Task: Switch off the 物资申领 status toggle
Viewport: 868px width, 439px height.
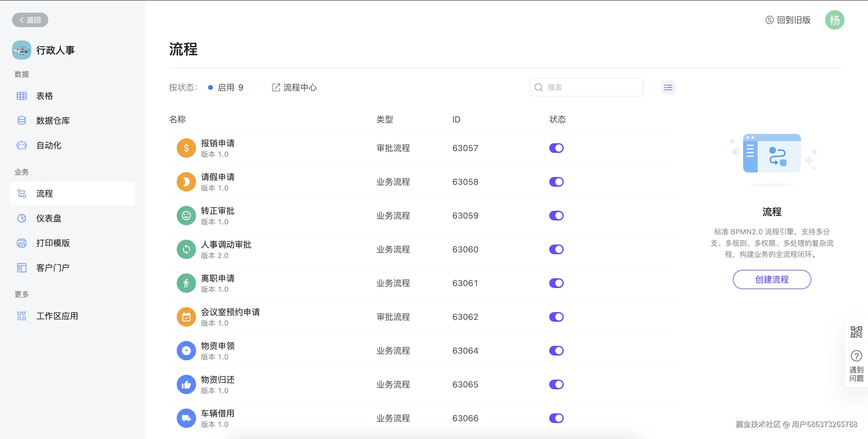Action: [556, 351]
